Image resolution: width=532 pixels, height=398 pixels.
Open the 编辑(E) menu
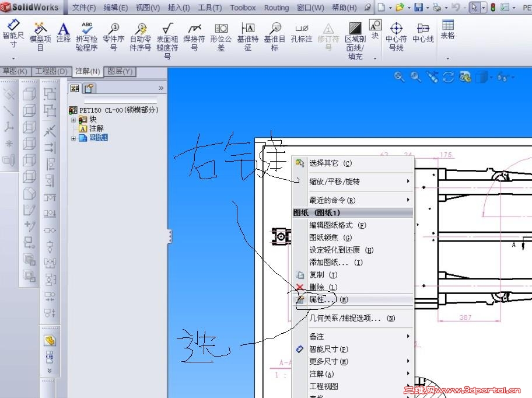[x=116, y=8]
